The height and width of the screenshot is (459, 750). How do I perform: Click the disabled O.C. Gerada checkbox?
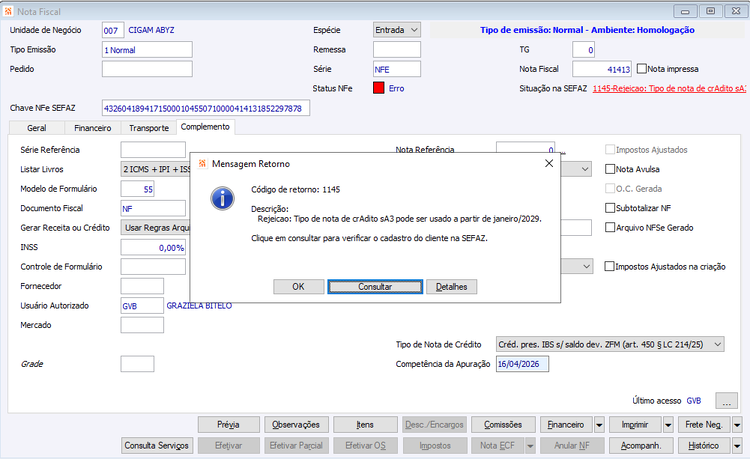click(x=610, y=188)
